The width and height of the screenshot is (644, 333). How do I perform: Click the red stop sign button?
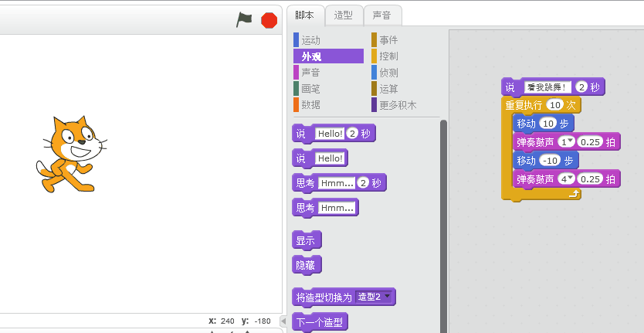[x=269, y=20]
